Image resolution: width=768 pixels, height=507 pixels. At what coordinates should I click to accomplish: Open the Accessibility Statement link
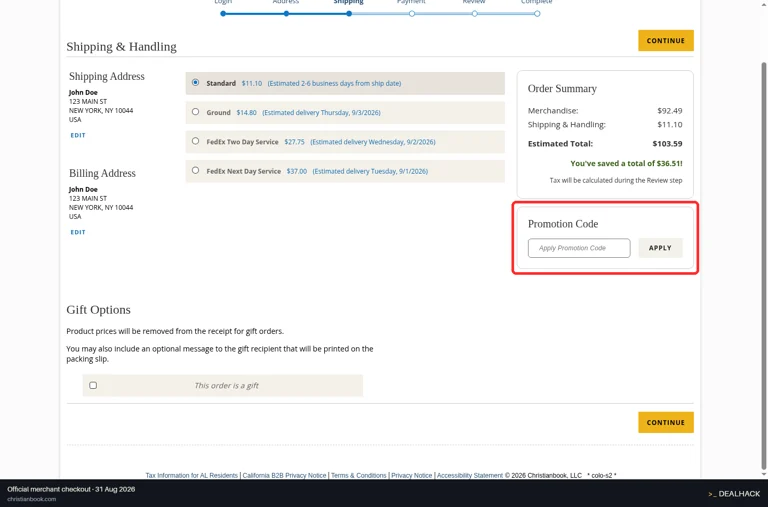[470, 475]
